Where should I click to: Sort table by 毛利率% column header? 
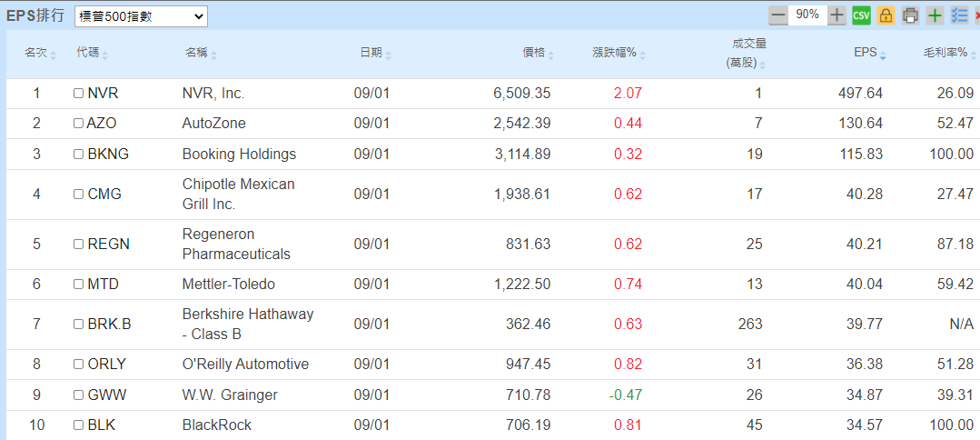point(945,54)
